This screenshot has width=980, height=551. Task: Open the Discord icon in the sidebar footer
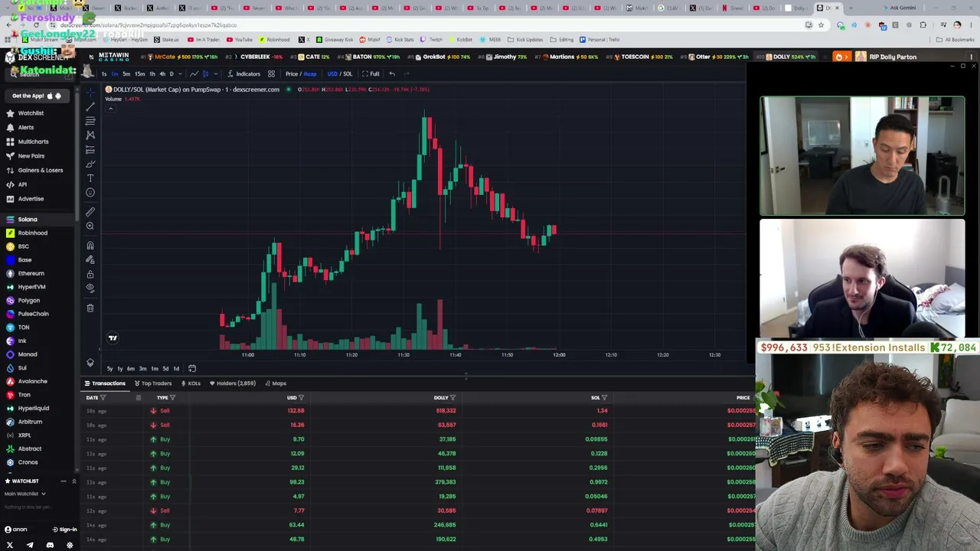[50, 546]
